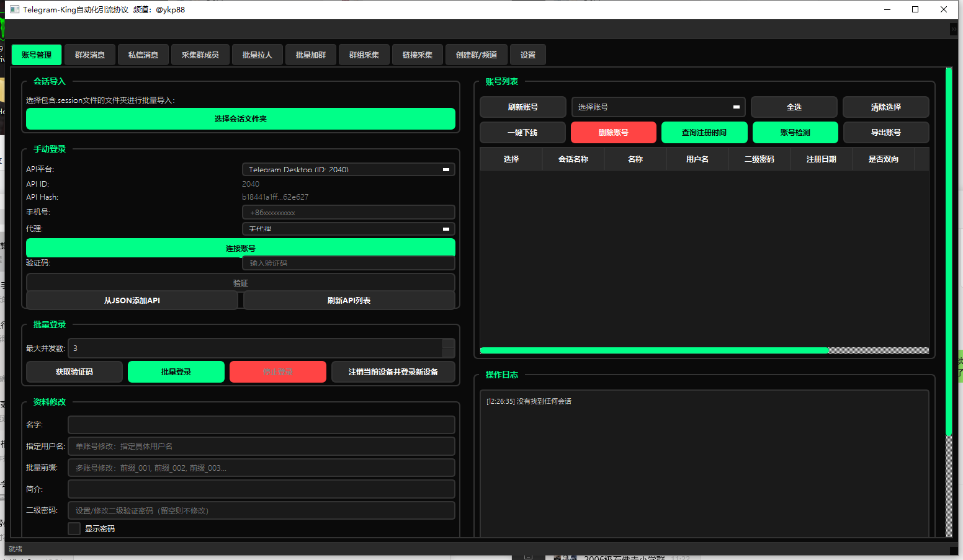Click the 账号检测 button
The height and width of the screenshot is (560, 963).
coord(795,133)
